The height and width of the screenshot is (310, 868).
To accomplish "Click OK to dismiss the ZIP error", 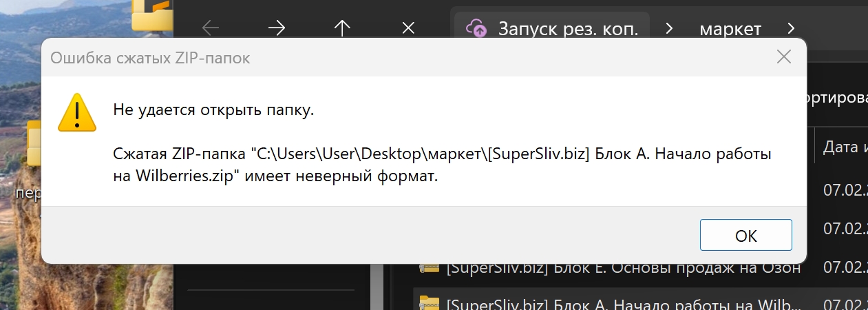I will [x=745, y=236].
